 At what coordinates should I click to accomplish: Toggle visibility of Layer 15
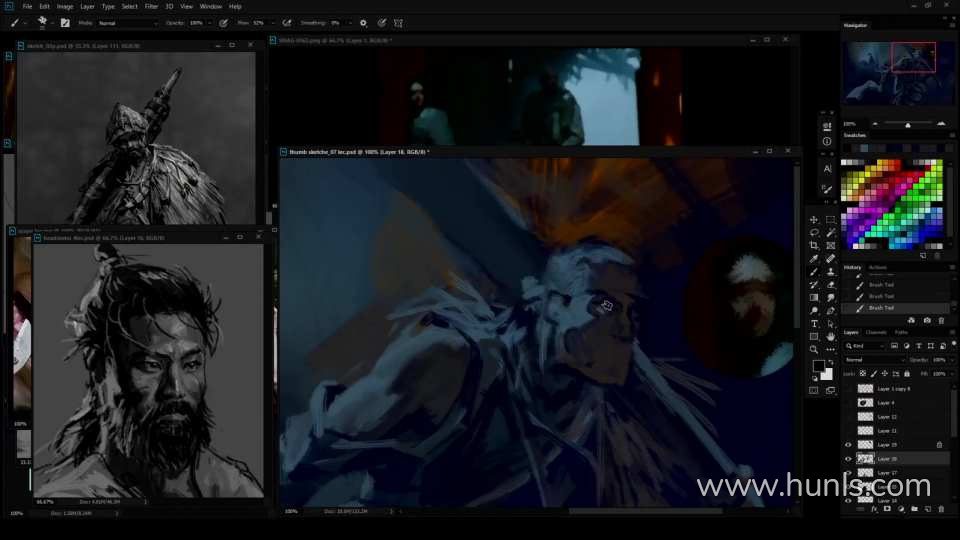[x=848, y=445]
